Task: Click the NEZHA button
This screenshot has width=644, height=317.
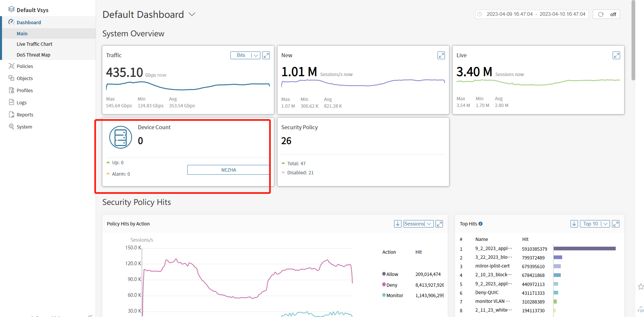Action: [228, 170]
